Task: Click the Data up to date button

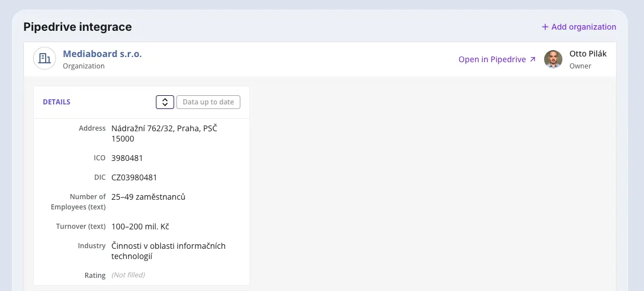Action: pyautogui.click(x=208, y=102)
